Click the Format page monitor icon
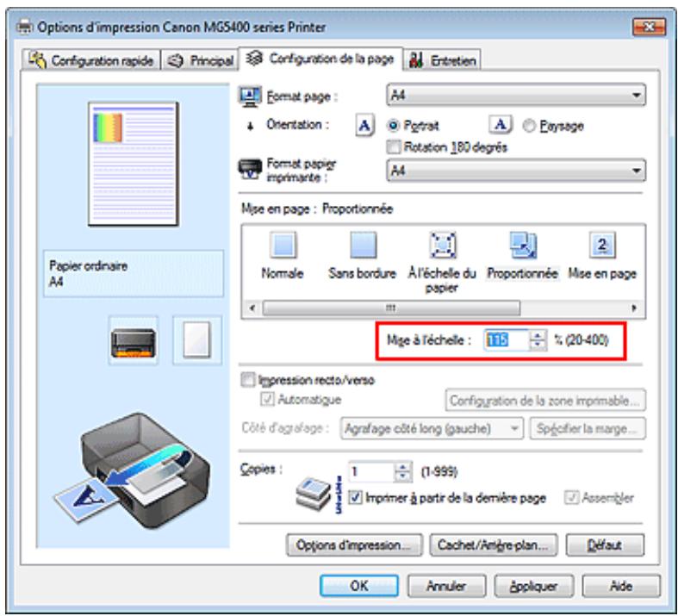 [250, 96]
